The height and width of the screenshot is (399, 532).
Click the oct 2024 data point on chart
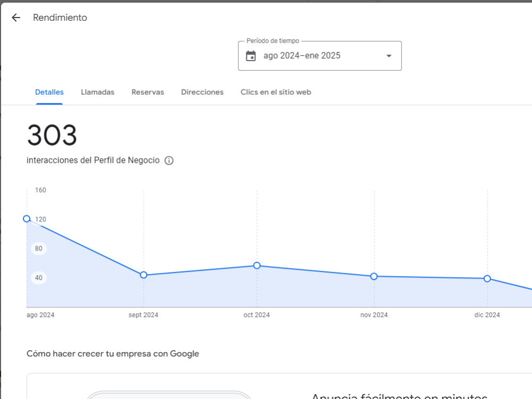257,265
